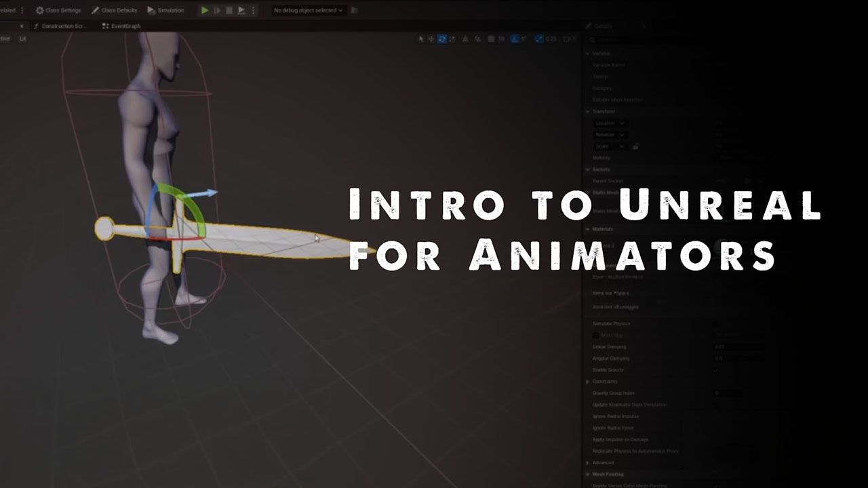Open the debug object selection dropdown
Screen dimensions: 868x488
(x=308, y=10)
